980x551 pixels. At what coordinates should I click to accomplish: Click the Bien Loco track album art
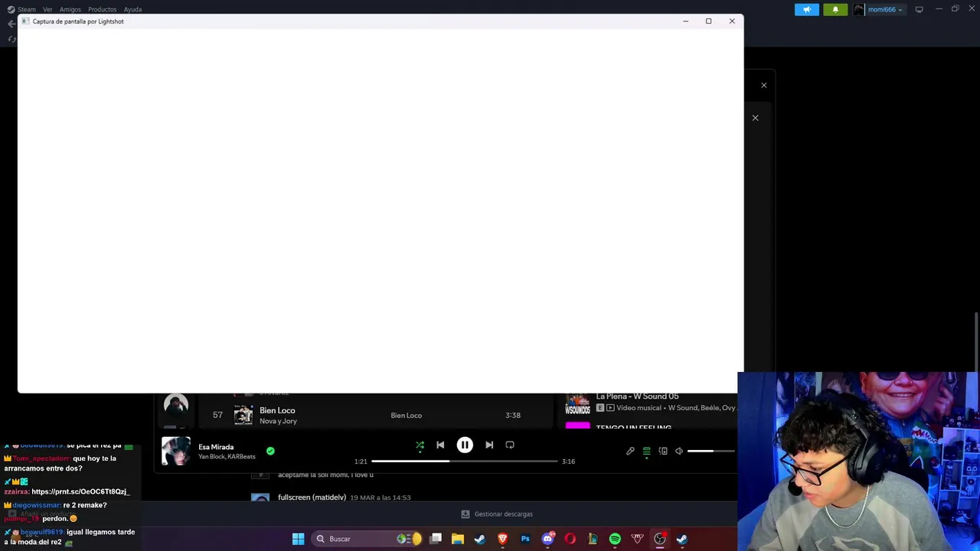(243, 415)
